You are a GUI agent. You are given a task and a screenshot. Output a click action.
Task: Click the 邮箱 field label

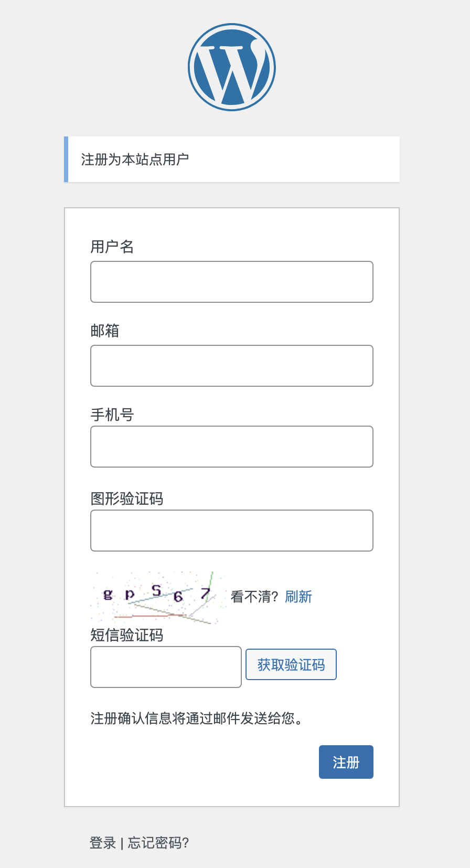[x=105, y=331]
